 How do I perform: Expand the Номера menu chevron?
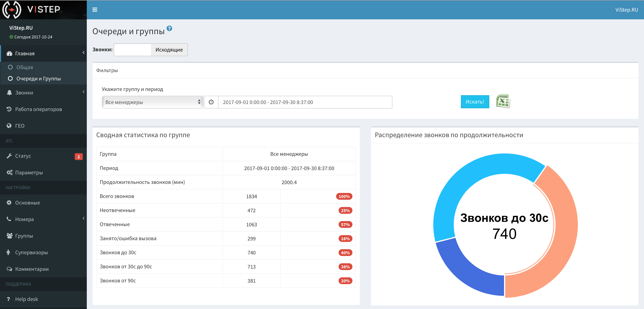click(x=84, y=218)
